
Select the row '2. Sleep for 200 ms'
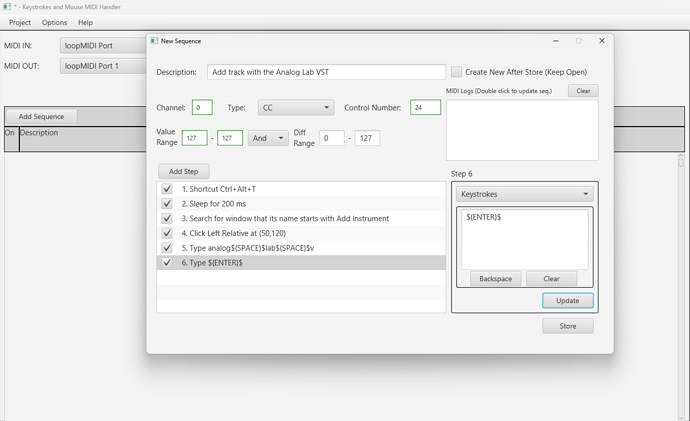point(301,204)
